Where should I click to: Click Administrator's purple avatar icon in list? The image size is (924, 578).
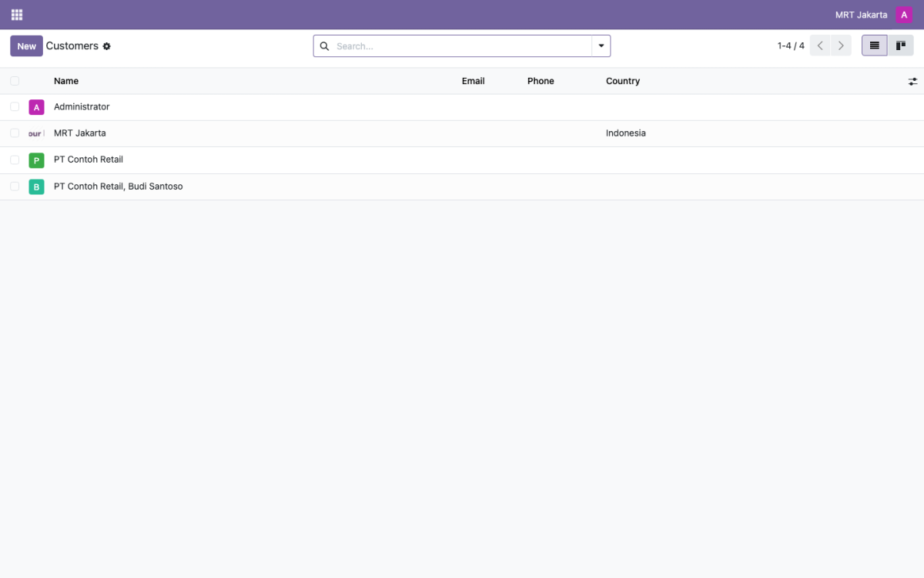point(36,107)
